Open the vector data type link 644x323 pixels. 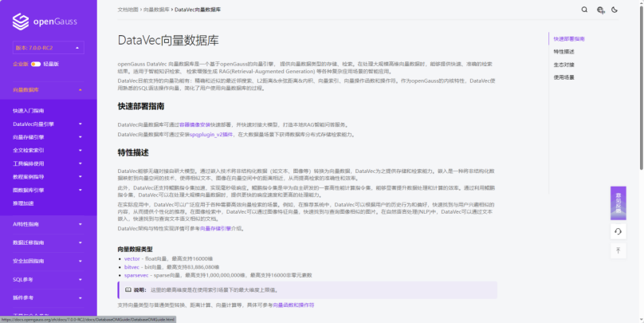(x=132, y=259)
